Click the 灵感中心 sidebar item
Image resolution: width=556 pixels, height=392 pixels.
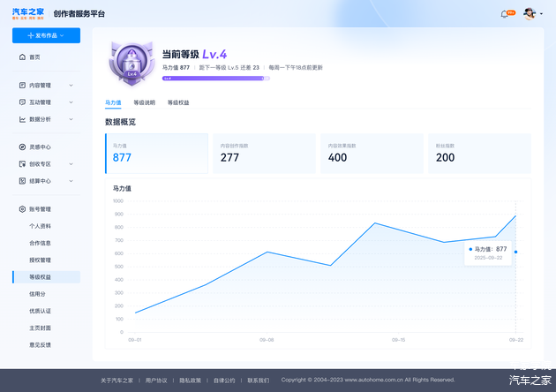[40, 147]
